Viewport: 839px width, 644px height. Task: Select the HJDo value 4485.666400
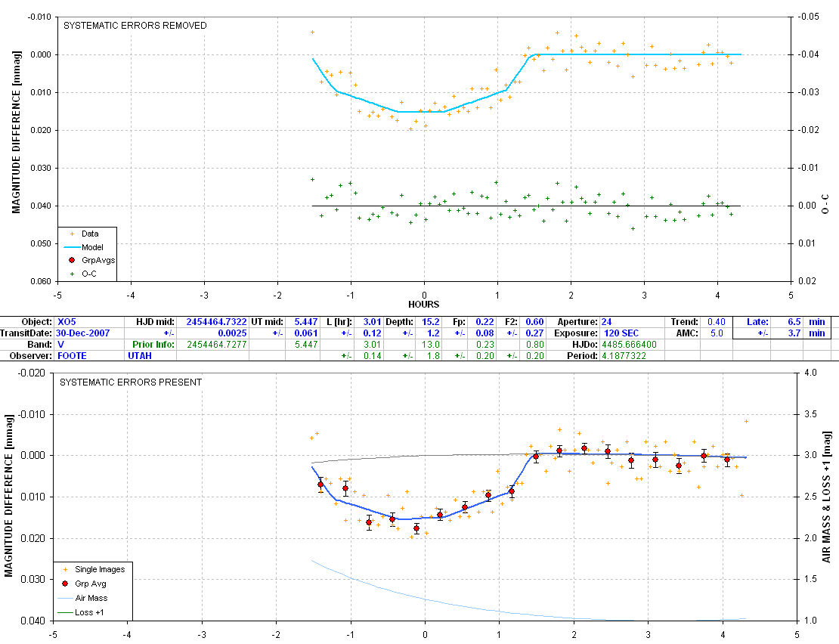click(x=629, y=345)
